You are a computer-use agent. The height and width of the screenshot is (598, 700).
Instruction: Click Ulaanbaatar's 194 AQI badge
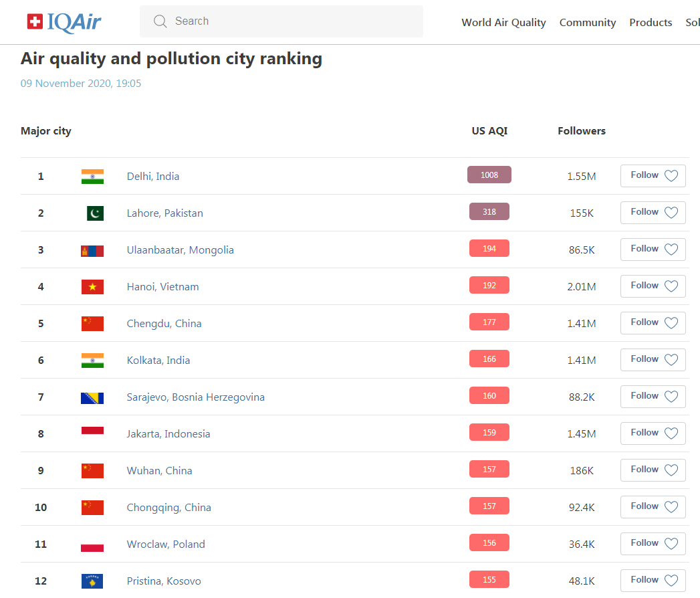tap(489, 248)
